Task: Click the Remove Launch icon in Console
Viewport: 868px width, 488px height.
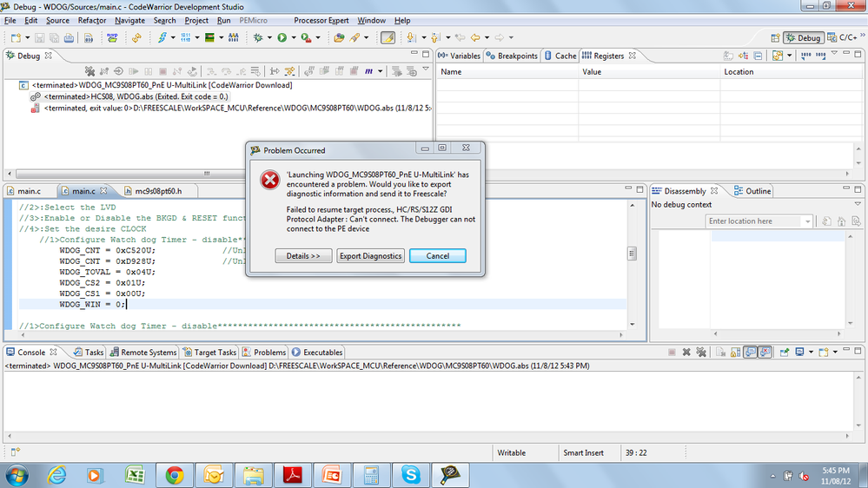Action: click(686, 352)
